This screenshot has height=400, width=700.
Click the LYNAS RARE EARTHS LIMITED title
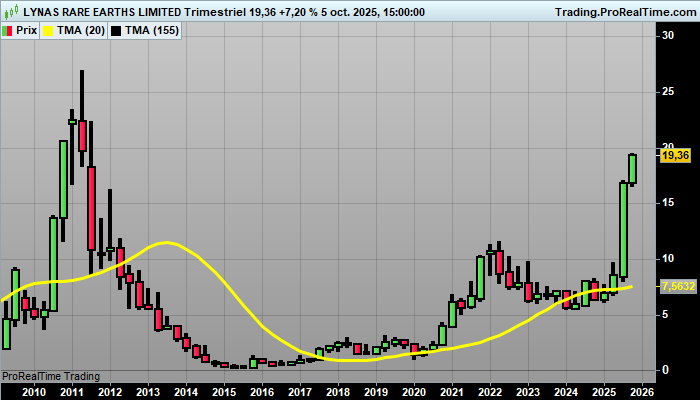(102, 12)
